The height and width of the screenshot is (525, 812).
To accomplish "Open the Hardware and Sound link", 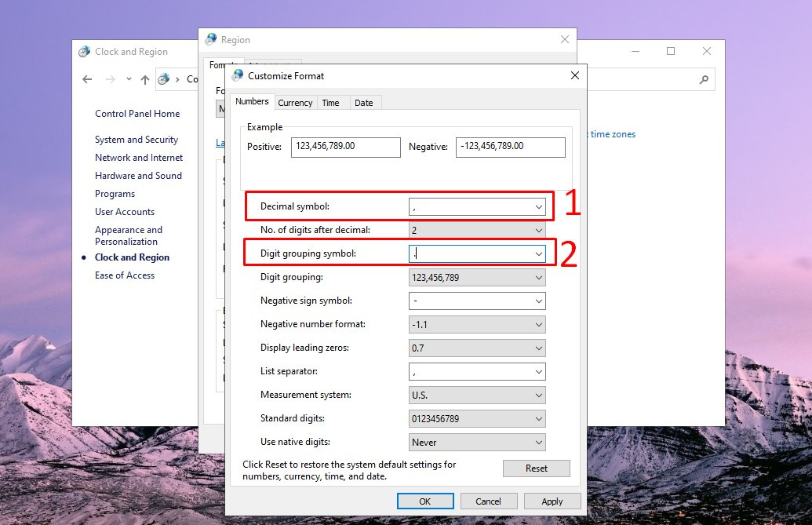I will (x=139, y=175).
